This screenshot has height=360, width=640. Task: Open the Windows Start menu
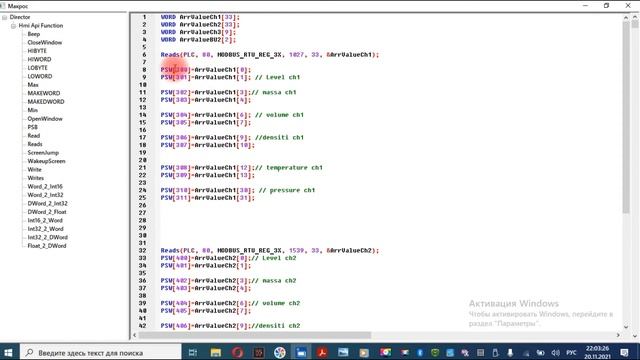point(8,352)
